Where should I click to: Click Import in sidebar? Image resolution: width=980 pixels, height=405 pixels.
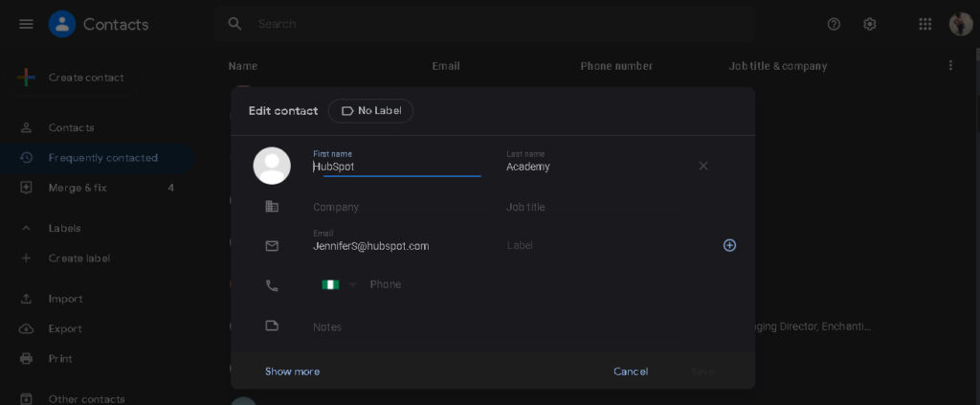[x=65, y=299]
